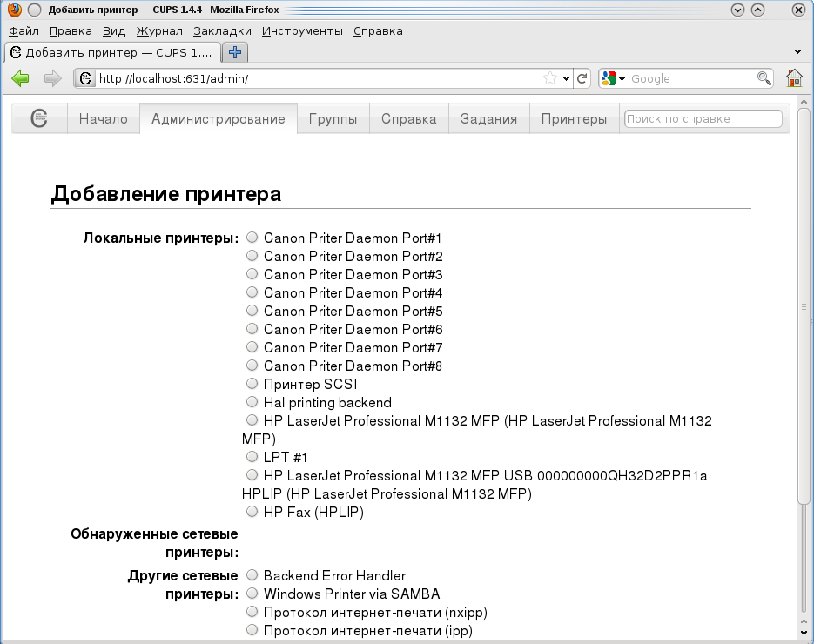Open the Инструменты menu
The image size is (814, 644).
click(302, 31)
